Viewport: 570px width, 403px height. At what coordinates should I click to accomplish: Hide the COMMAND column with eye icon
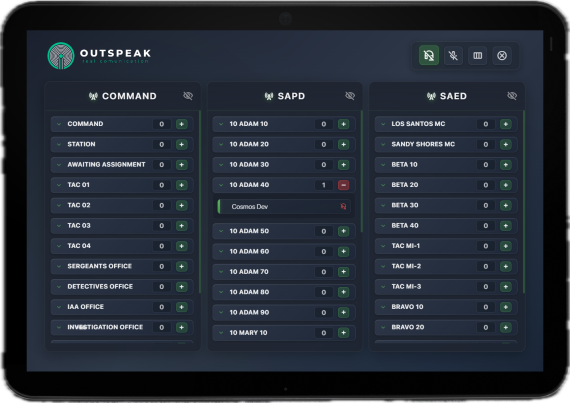tap(188, 96)
